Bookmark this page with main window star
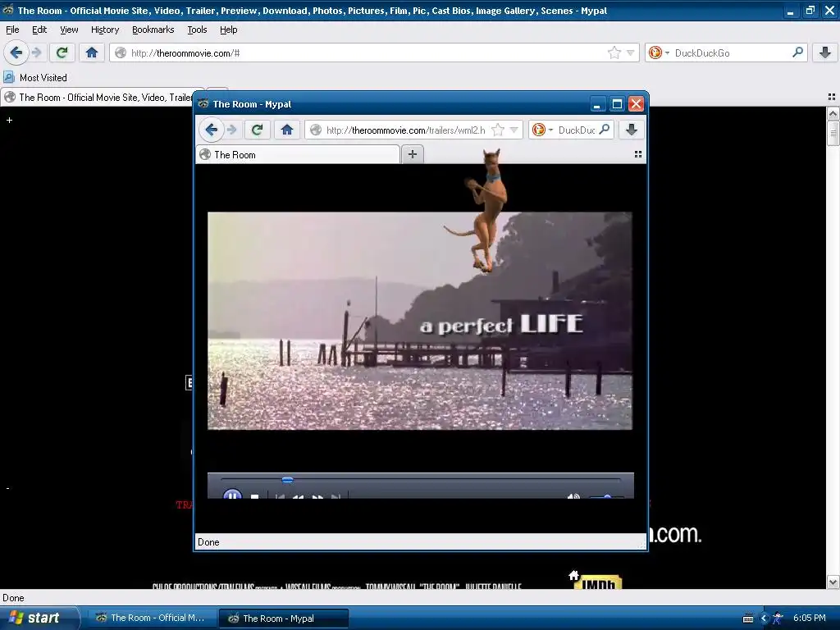 (x=614, y=52)
